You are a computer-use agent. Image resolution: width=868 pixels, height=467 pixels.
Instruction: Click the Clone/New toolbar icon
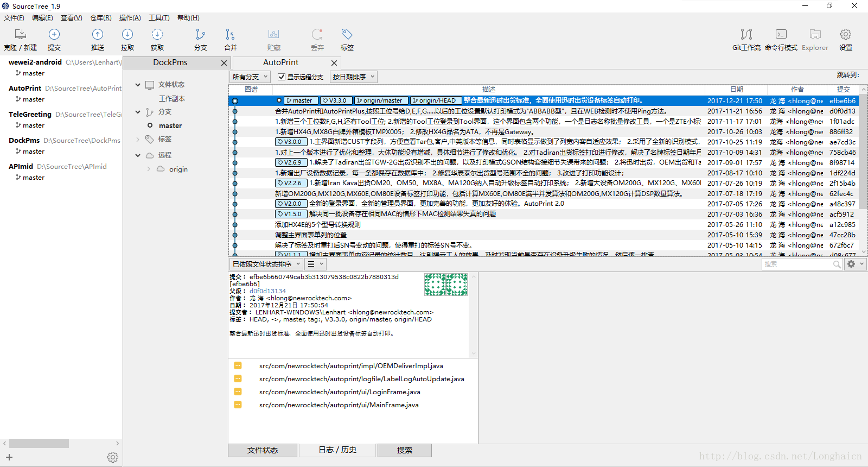20,35
